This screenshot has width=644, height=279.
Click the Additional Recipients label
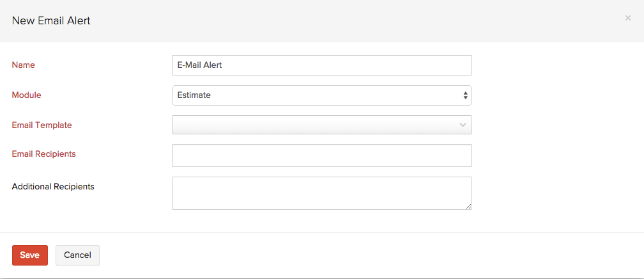[53, 187]
